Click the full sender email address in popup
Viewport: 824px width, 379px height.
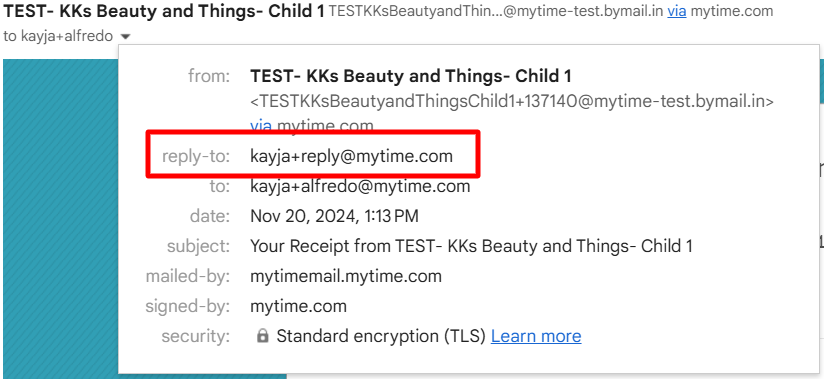pos(512,101)
